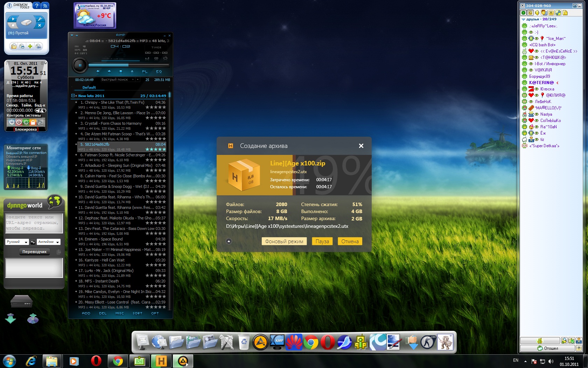Open the AIMP equalizer with EQ
This screenshot has height=368, width=588.
[159, 71]
